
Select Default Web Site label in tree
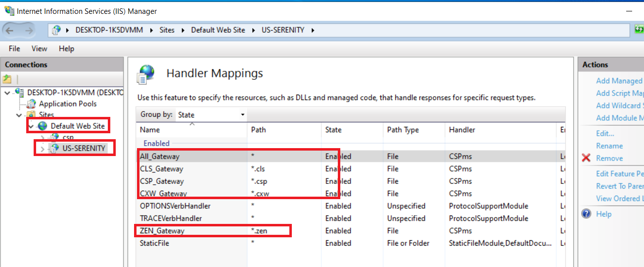point(78,126)
